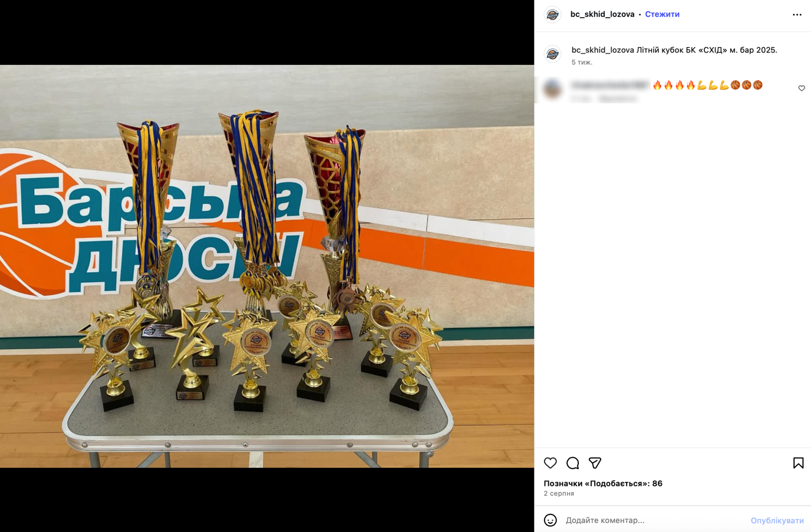Click the Опублікувати publish button

777,520
